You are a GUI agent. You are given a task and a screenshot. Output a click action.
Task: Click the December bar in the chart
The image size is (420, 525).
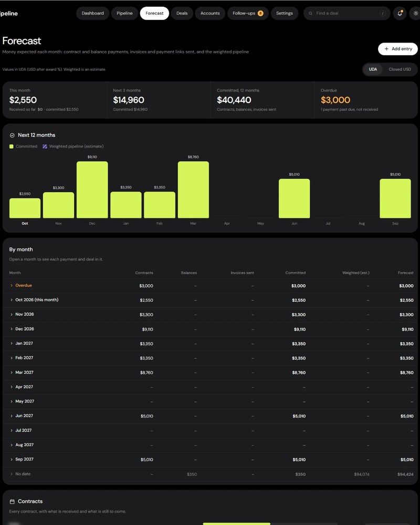click(92, 190)
